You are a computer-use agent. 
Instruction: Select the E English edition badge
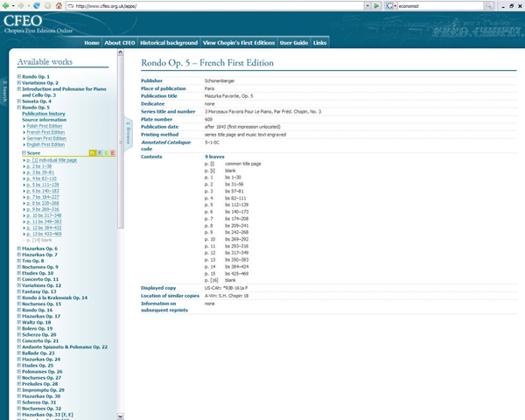point(112,153)
